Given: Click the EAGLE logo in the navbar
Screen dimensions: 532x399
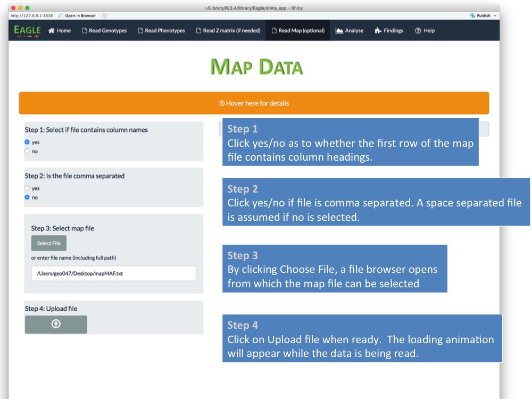Looking at the screenshot, I should point(28,30).
